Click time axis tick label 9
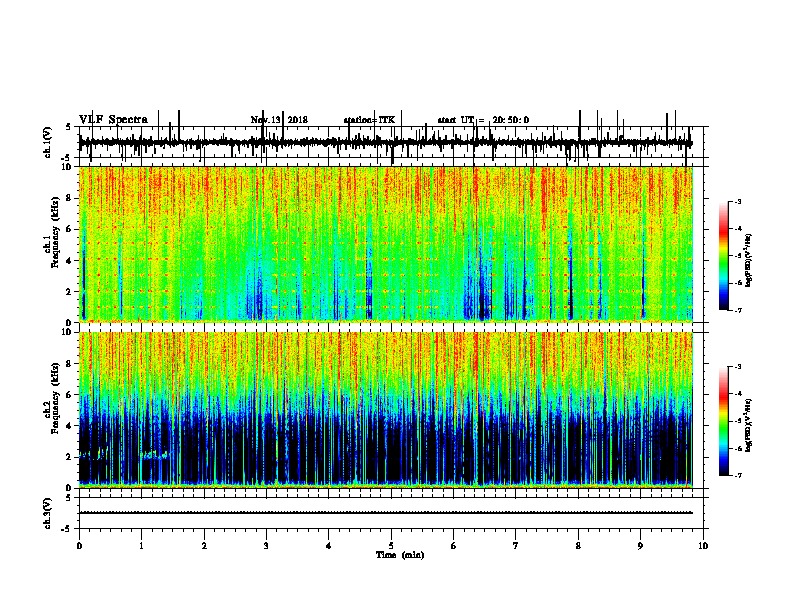 (640, 546)
